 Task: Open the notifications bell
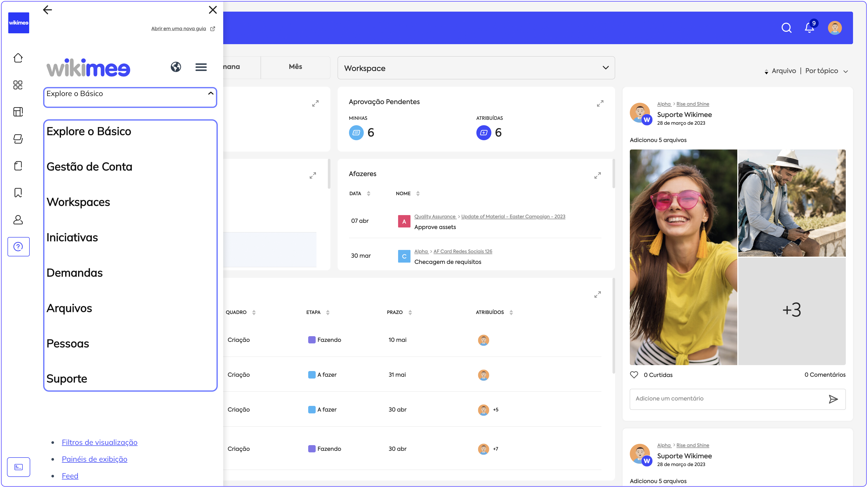pos(809,28)
